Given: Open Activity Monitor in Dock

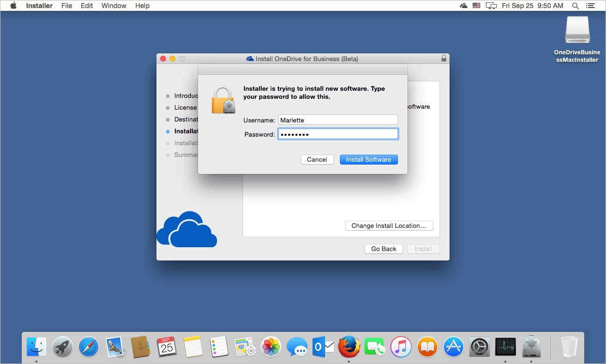Looking at the screenshot, I should point(505,347).
